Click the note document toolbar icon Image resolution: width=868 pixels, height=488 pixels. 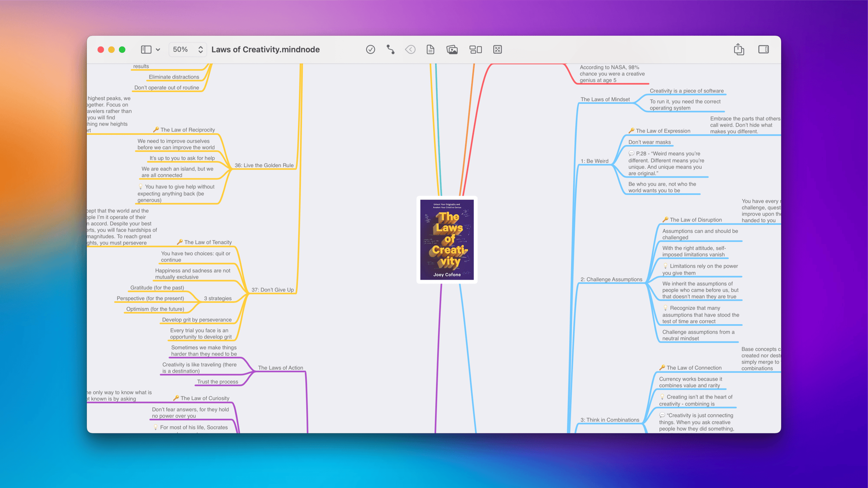tap(430, 50)
